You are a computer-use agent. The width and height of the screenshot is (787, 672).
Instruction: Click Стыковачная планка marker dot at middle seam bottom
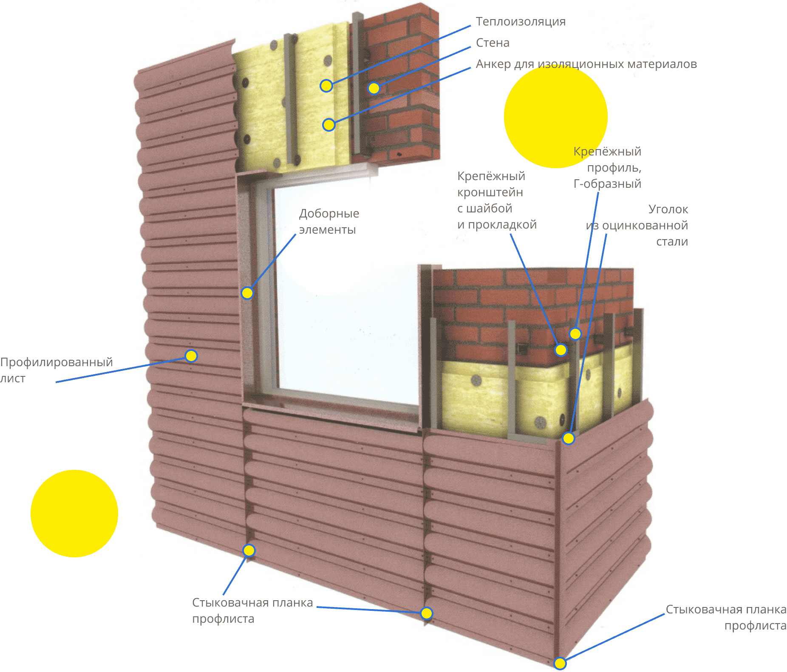pyautogui.click(x=426, y=613)
